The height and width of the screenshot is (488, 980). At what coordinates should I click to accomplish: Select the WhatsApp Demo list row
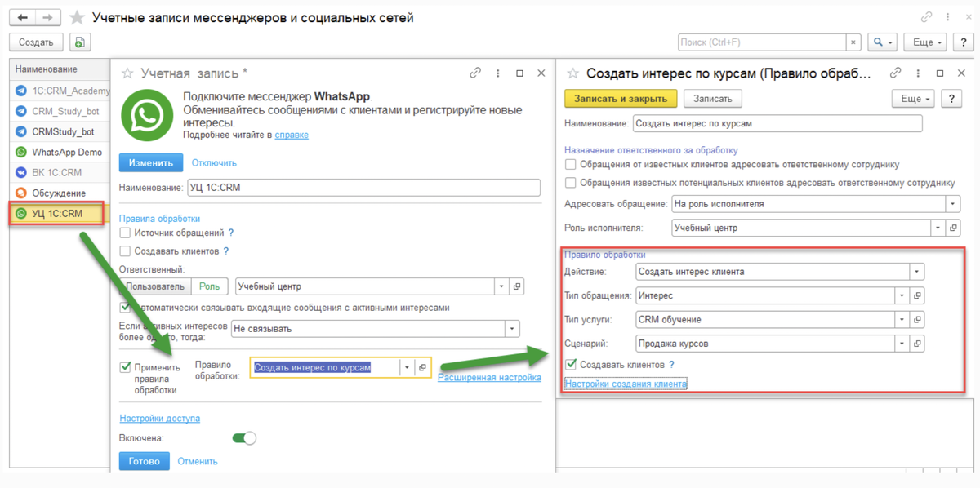click(x=59, y=153)
